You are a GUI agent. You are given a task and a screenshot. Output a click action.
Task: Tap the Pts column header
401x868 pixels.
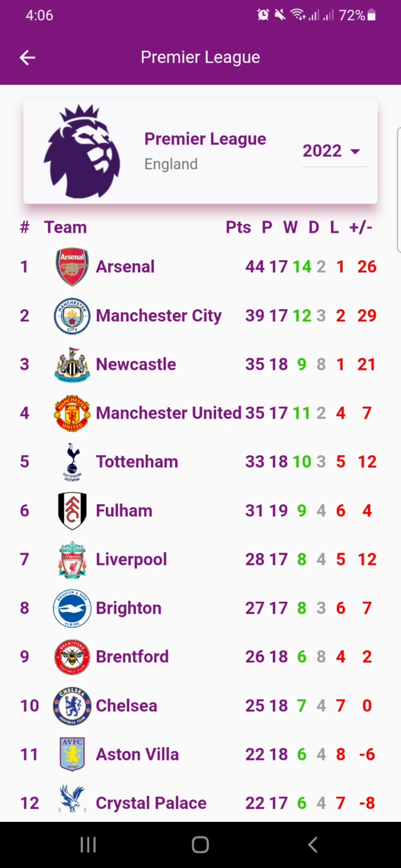click(238, 227)
